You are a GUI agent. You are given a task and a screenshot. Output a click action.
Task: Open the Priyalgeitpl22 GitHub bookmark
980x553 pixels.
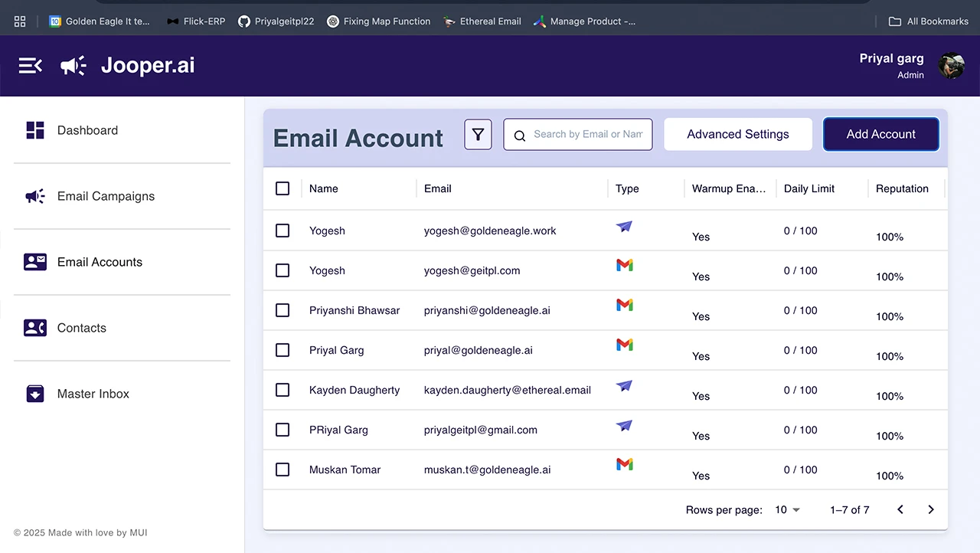point(276,21)
